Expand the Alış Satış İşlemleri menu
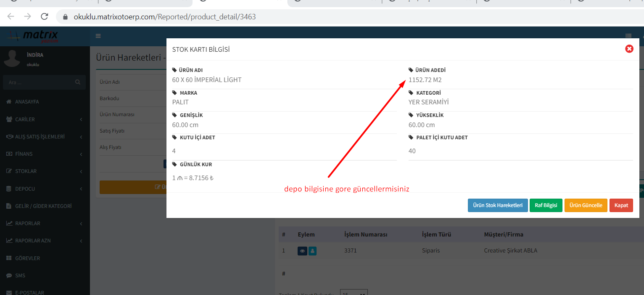The height and width of the screenshot is (295, 644). point(44,137)
